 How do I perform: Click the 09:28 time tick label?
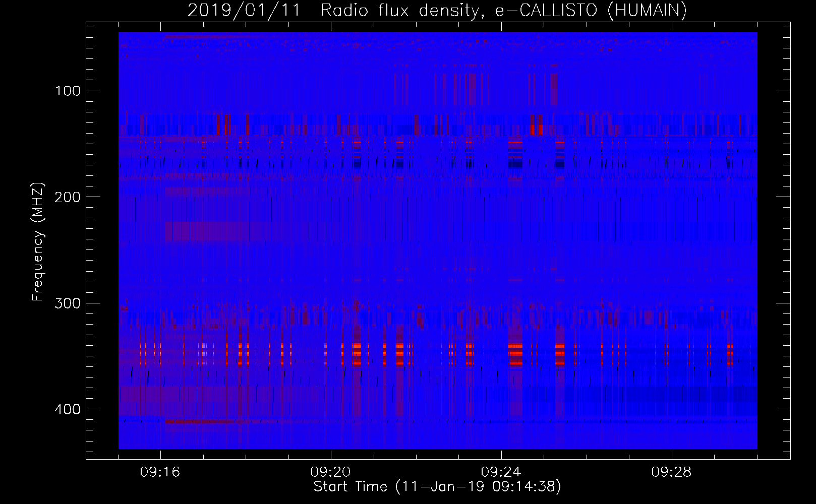tap(672, 472)
